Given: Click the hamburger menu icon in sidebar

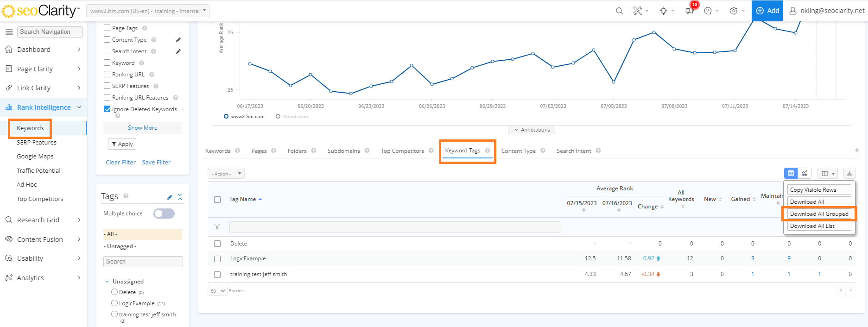Looking at the screenshot, I should [x=9, y=31].
